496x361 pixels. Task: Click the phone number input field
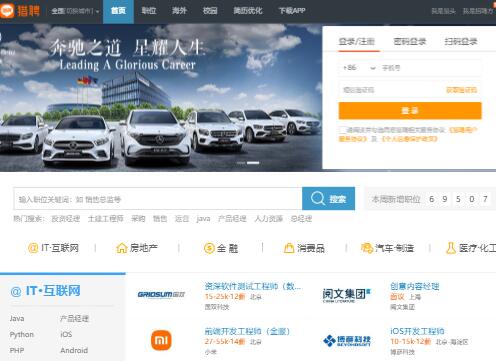coord(430,68)
